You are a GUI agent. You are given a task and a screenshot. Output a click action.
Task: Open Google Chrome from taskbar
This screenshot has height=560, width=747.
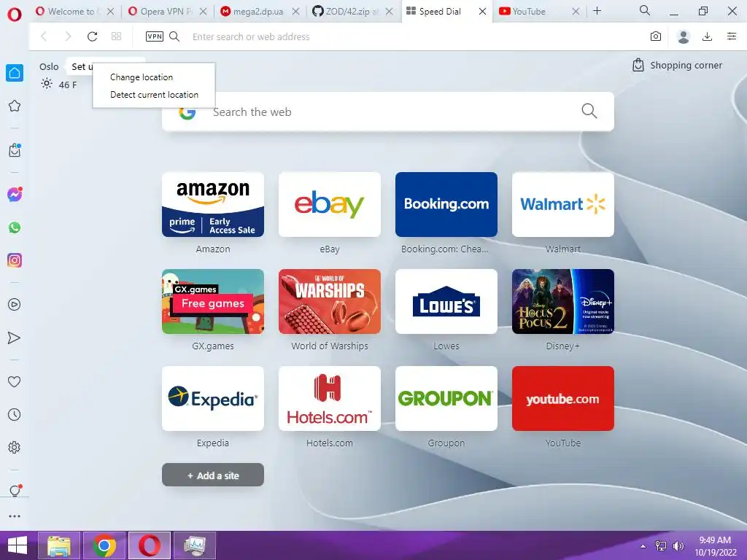(x=104, y=545)
